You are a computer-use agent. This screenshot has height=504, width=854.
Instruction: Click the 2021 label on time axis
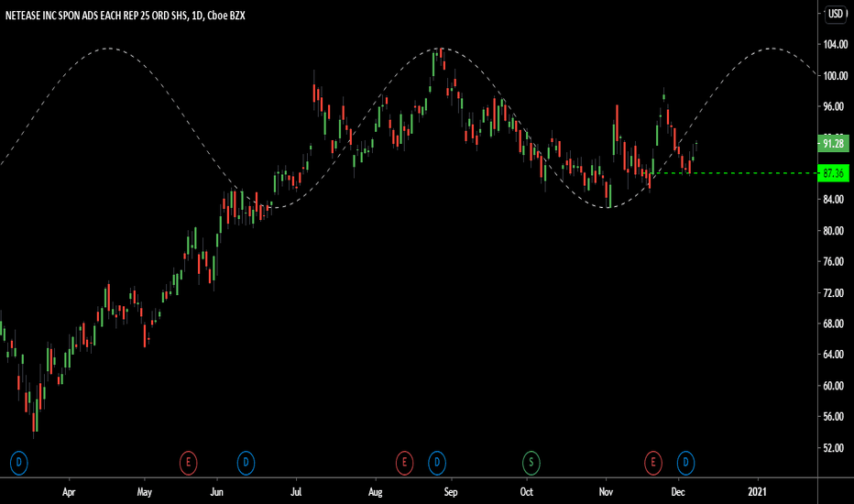pos(757,492)
